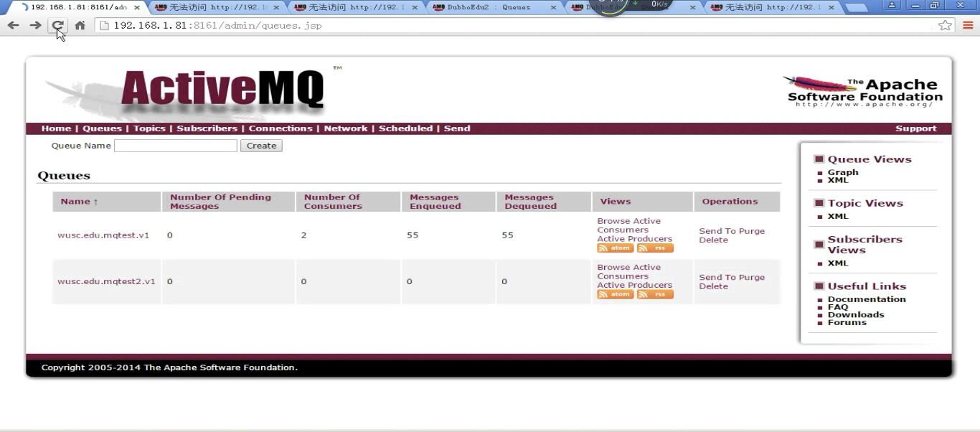Browse messages in wusc.edu.mqtest2.v1
This screenshot has width=980, height=432.
(x=611, y=267)
